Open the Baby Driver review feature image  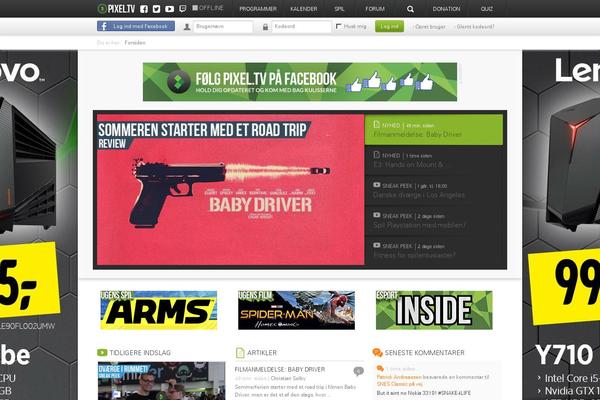[230, 190]
